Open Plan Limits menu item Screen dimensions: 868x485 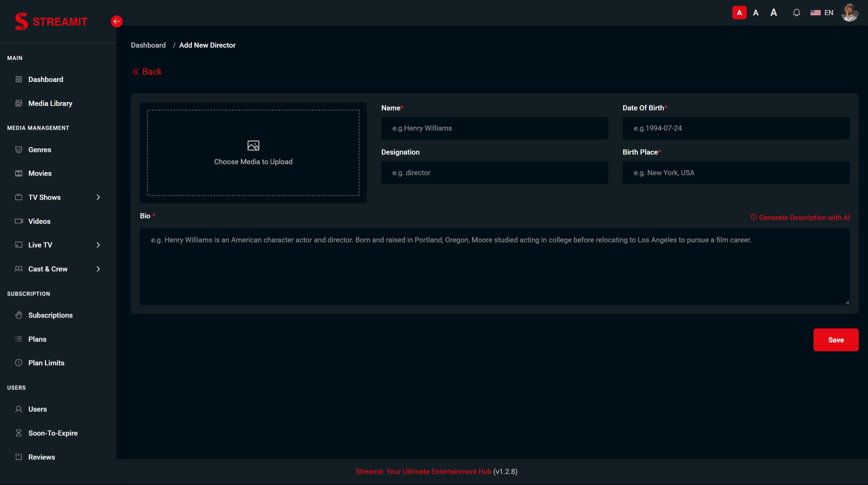46,363
